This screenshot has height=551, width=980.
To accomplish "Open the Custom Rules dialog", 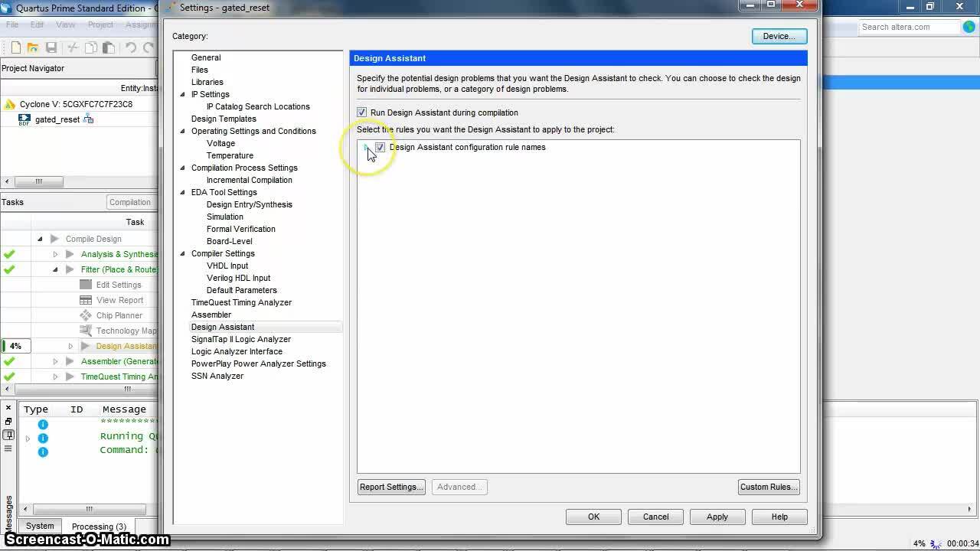I will pos(768,487).
